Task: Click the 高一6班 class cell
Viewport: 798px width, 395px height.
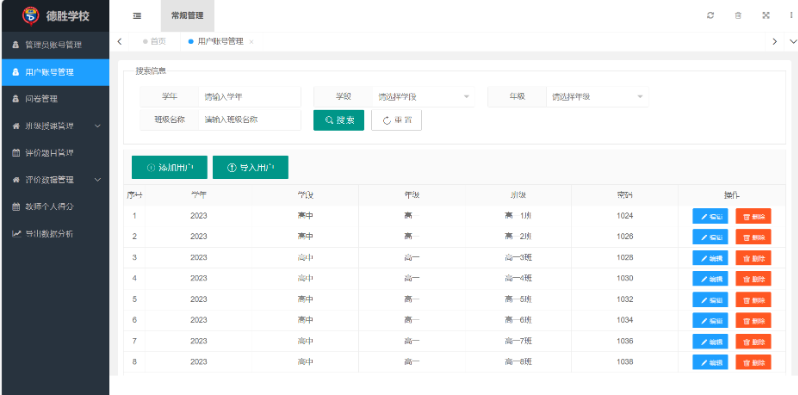Action: click(x=518, y=320)
